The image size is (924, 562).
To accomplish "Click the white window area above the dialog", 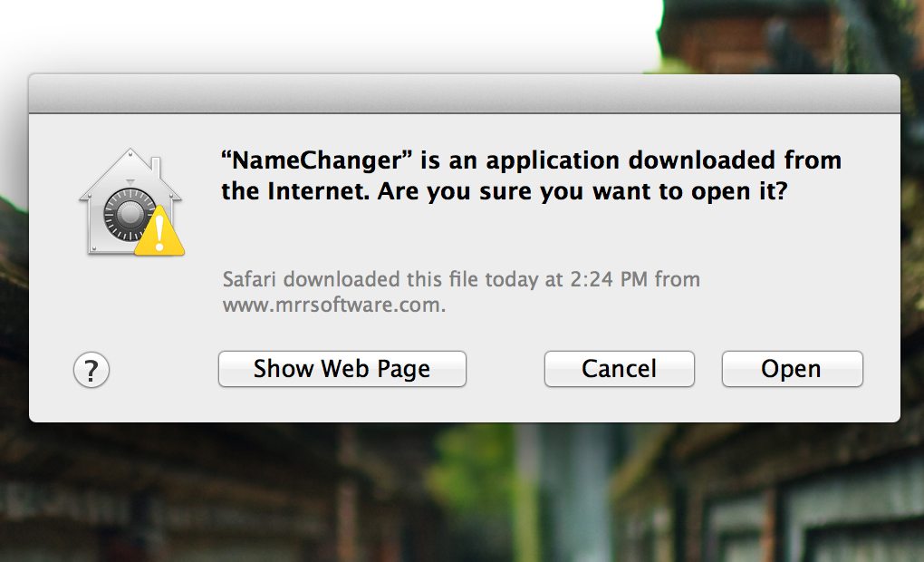I will coord(330,35).
